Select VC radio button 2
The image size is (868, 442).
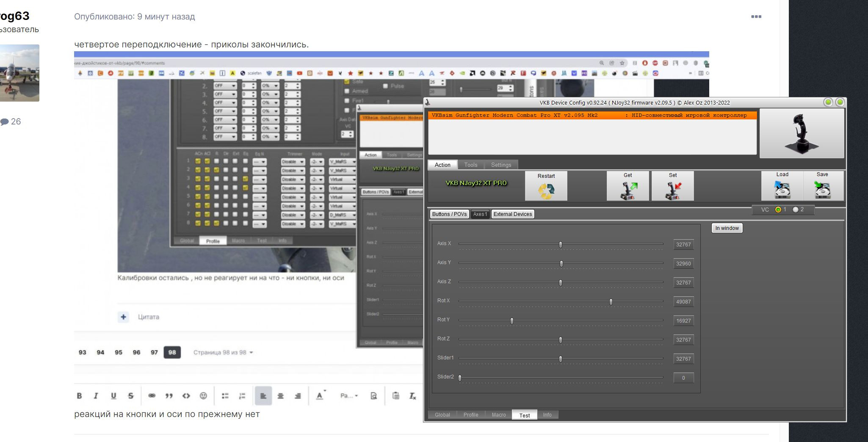[796, 210]
